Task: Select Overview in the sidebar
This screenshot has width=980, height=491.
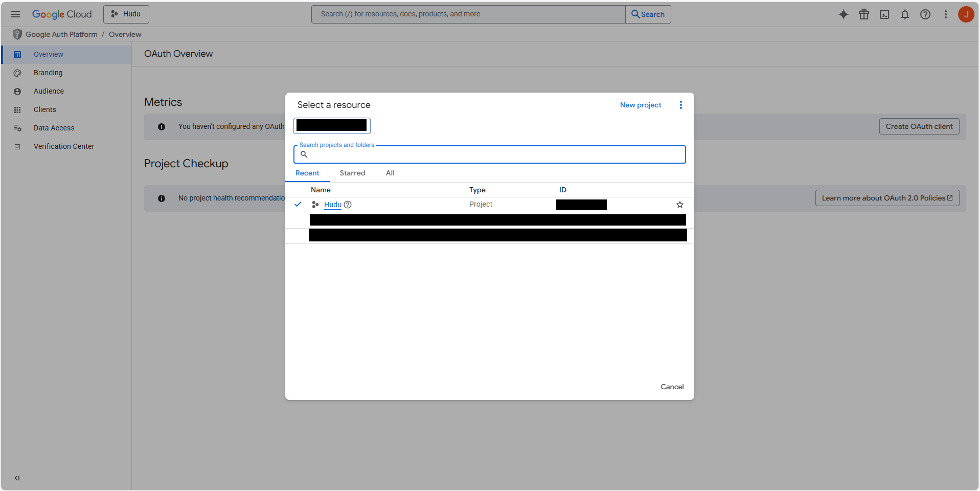Action: click(66, 54)
